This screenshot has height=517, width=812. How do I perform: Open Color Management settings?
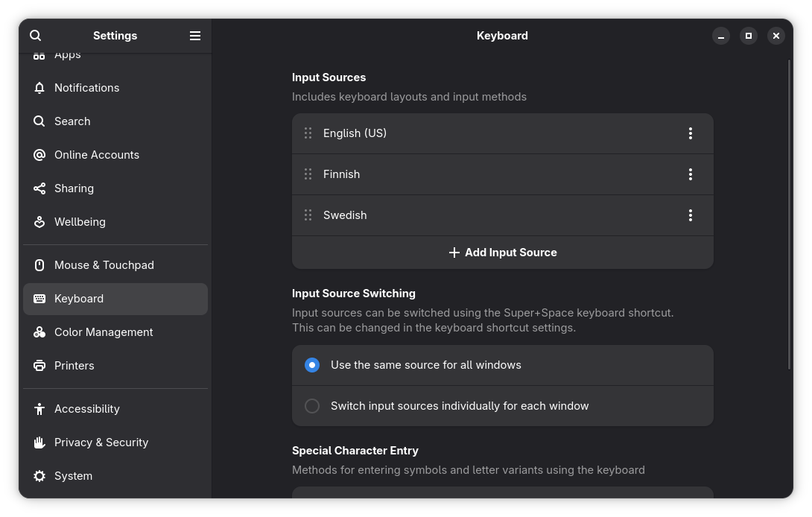[x=115, y=332]
